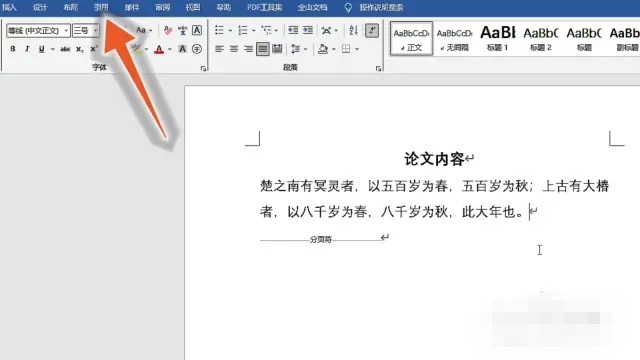
Task: Expand highlight color dropdown arrow
Action: point(146,49)
